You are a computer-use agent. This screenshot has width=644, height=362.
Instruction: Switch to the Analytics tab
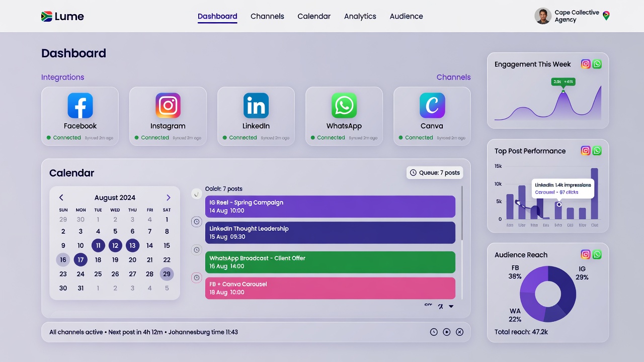pyautogui.click(x=360, y=16)
